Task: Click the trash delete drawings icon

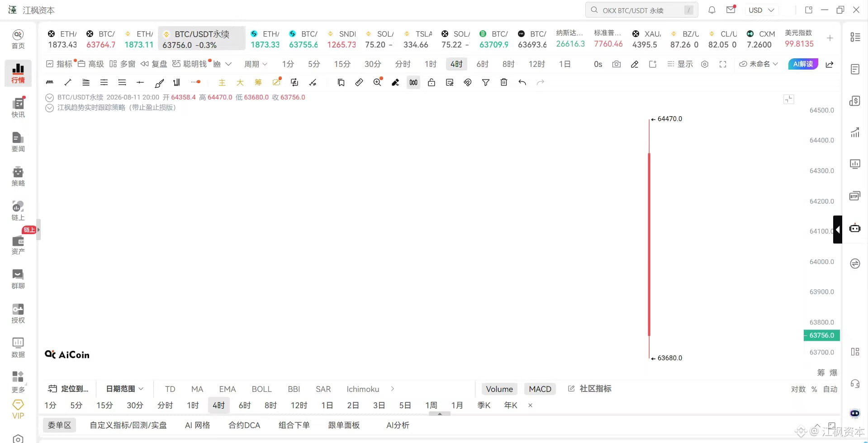Action: 504,82
